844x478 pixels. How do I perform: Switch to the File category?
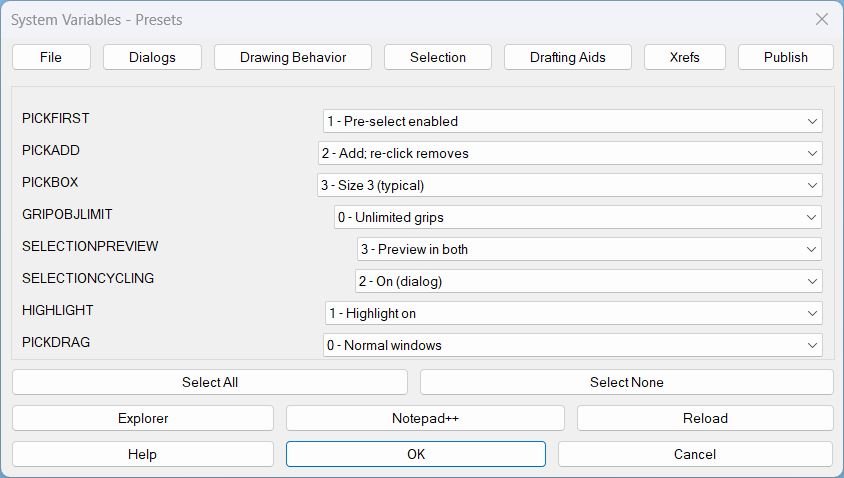point(51,57)
